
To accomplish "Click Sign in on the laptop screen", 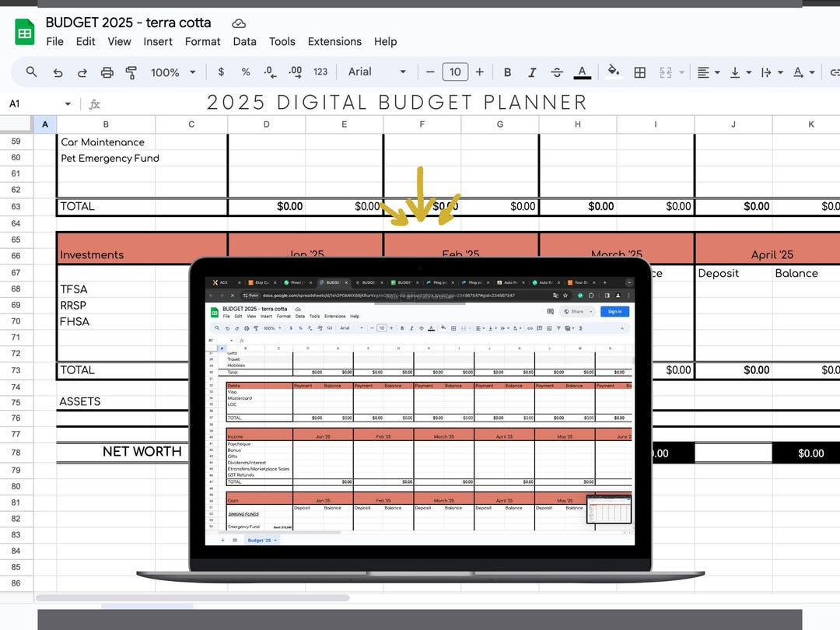I will click(614, 311).
